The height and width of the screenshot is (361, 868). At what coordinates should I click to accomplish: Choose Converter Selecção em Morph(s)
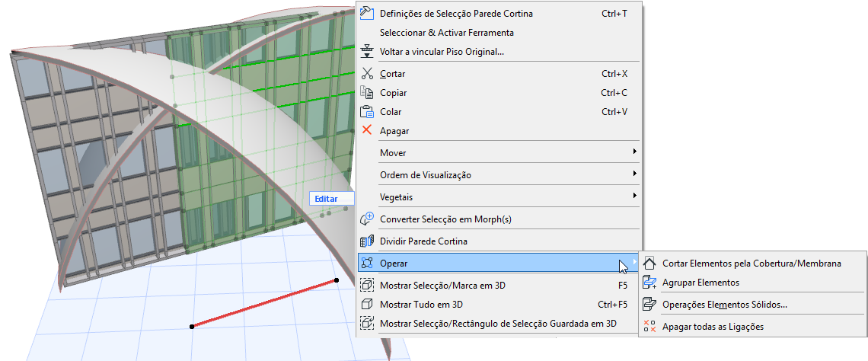point(499,219)
